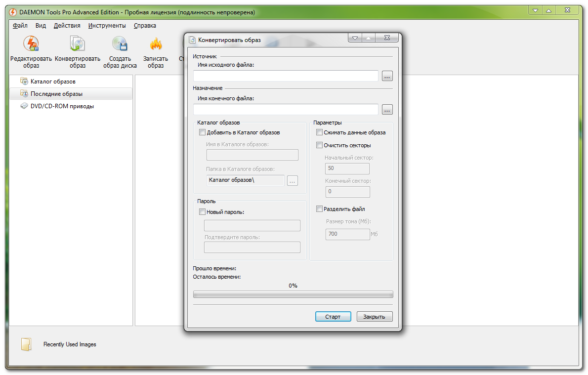Screen dimensions: 588x375
Task: Select Создать образ диска toolbar icon
Action: pos(120,44)
